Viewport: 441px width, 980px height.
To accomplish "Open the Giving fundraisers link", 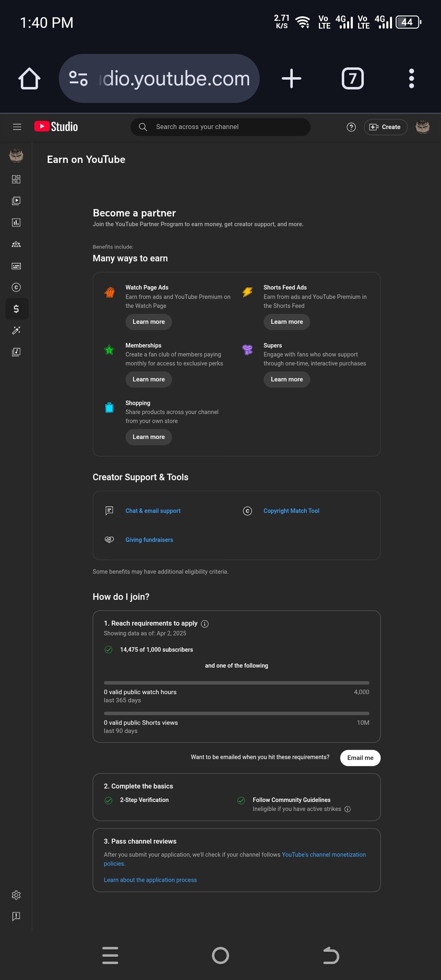I will (x=149, y=540).
